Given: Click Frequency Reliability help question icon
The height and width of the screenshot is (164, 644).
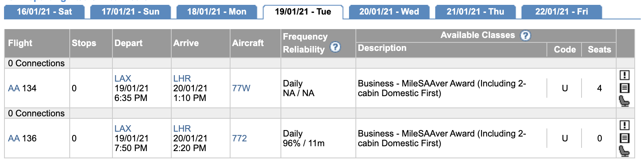Looking at the screenshot, I should tap(335, 47).
